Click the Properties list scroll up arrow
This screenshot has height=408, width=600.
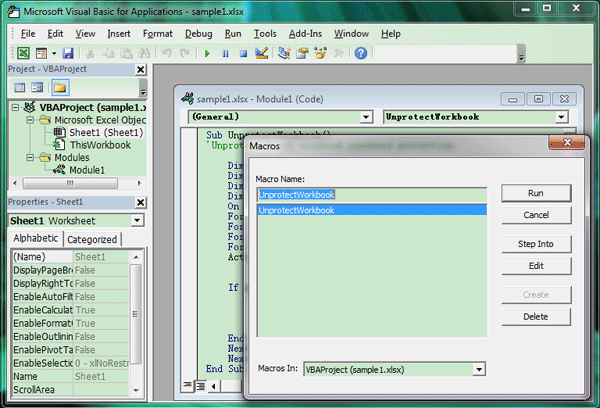(136, 257)
